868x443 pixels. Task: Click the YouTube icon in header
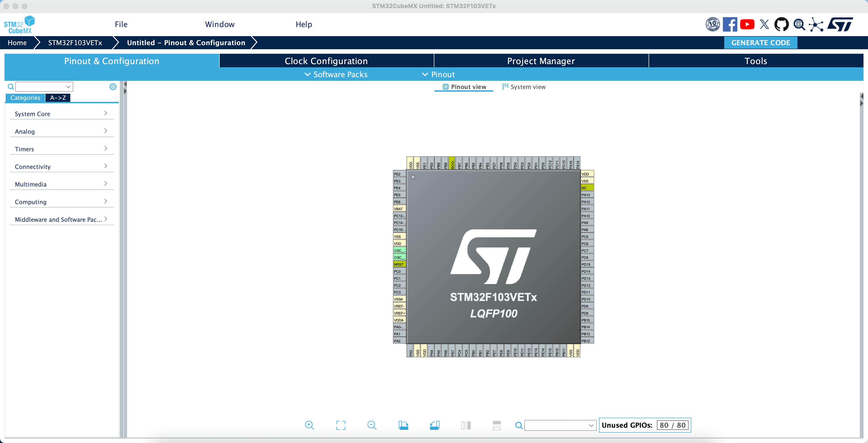(x=747, y=25)
